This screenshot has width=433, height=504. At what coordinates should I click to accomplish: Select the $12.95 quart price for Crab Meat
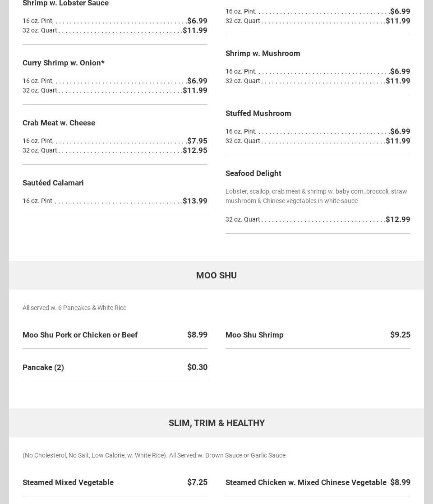(x=195, y=150)
